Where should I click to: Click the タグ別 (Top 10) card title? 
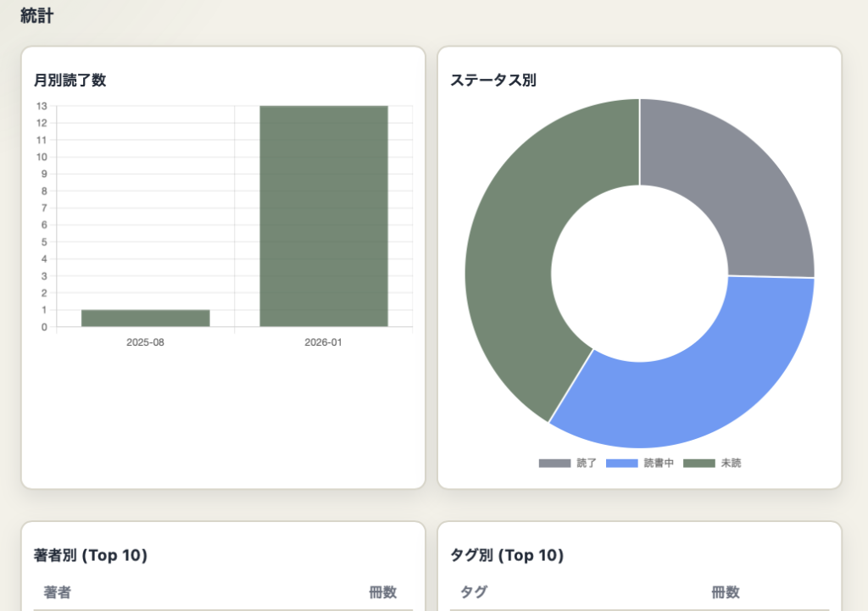(x=507, y=556)
